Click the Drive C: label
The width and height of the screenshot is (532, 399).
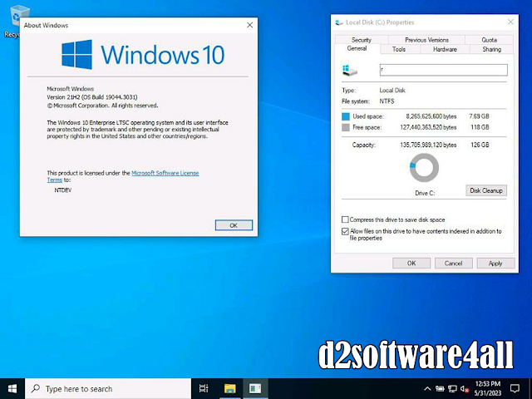[425, 193]
